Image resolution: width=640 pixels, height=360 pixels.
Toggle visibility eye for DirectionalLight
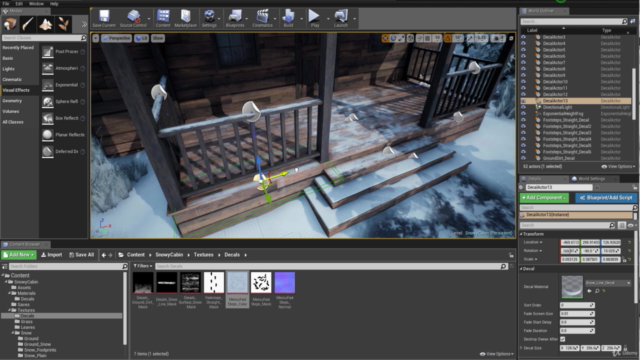click(x=523, y=107)
